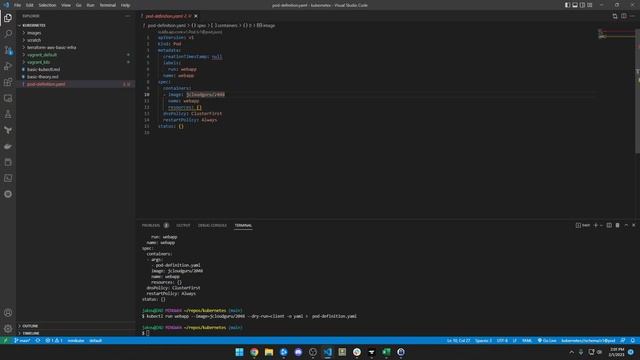Switch to the DEBUG CONSOLE tab

coord(212,225)
